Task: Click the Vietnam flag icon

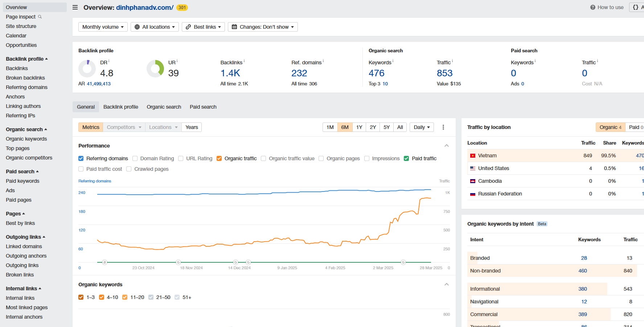Action: (473, 156)
